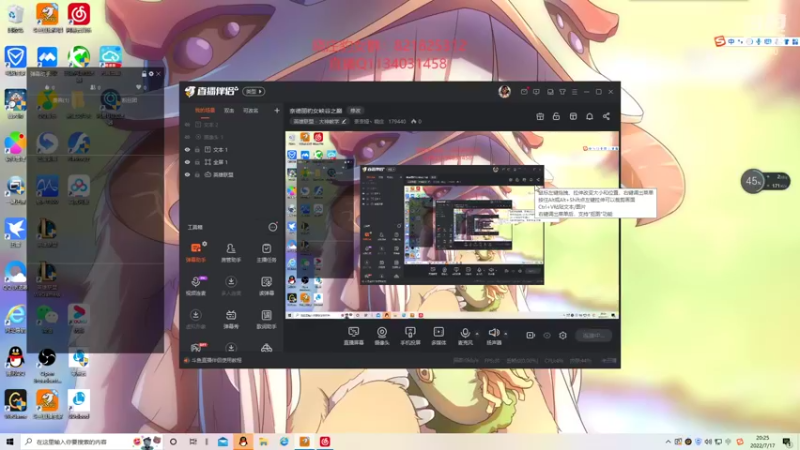
Task: Open the 视频连麦 tool
Action: (195, 286)
